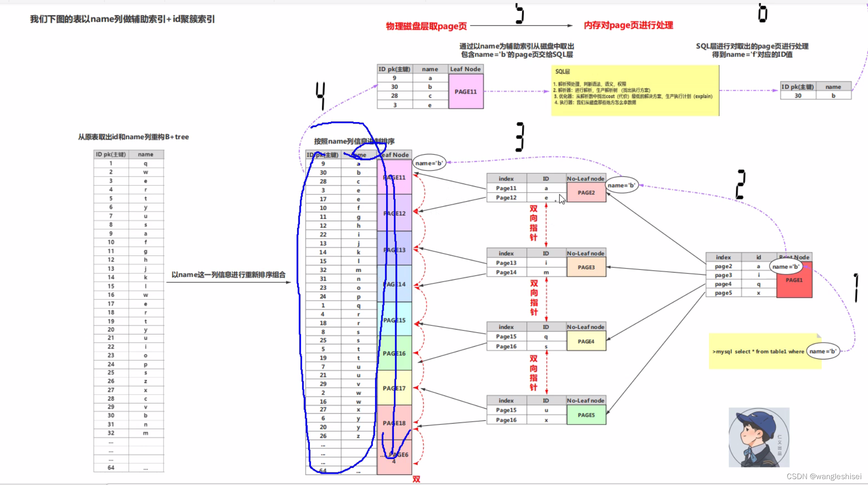Click the page5 cell in the root index table
The height and width of the screenshot is (485, 868).
723,293
